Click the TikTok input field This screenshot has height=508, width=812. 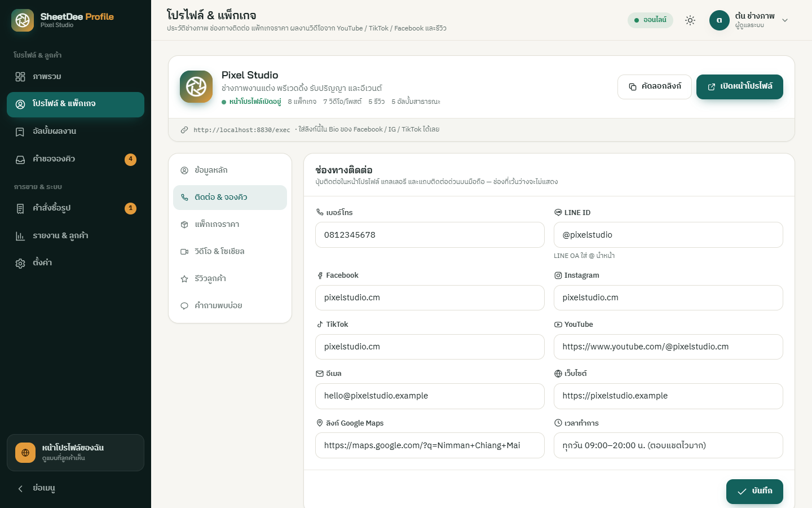[x=430, y=347]
